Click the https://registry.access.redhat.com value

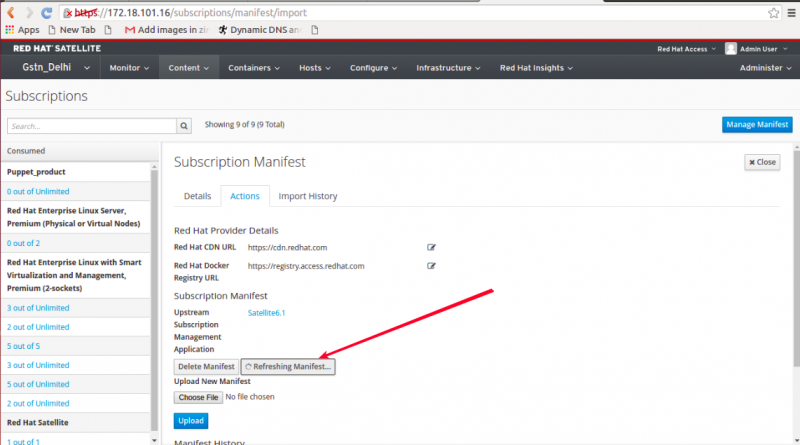pos(306,266)
